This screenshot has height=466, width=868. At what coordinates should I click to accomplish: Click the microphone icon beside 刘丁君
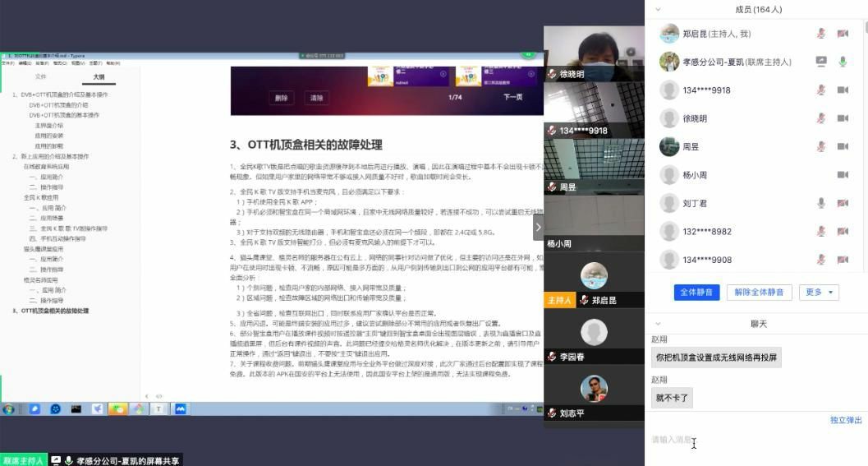click(x=820, y=203)
